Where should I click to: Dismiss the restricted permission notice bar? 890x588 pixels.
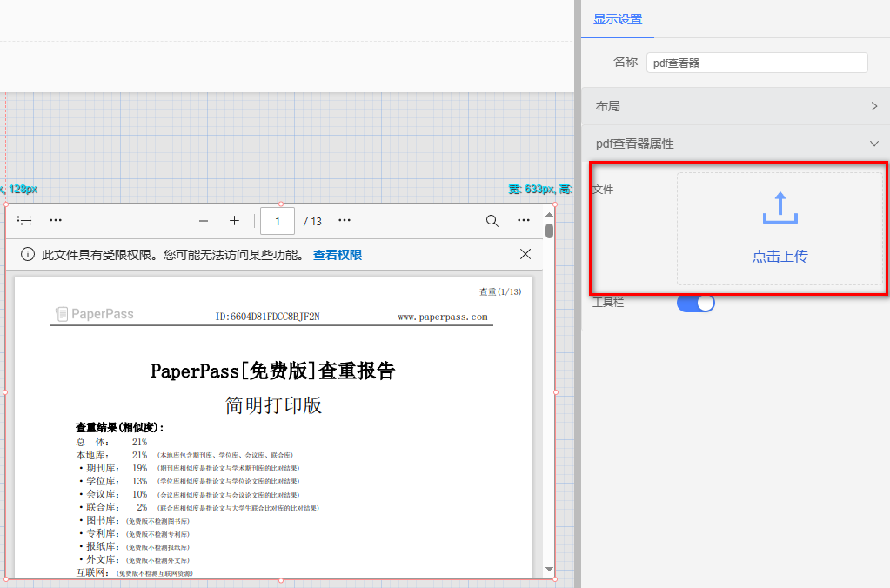click(525, 254)
